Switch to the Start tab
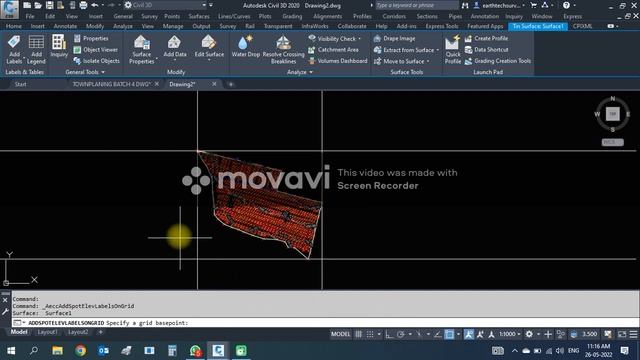This screenshot has height=360, width=640. click(20, 84)
